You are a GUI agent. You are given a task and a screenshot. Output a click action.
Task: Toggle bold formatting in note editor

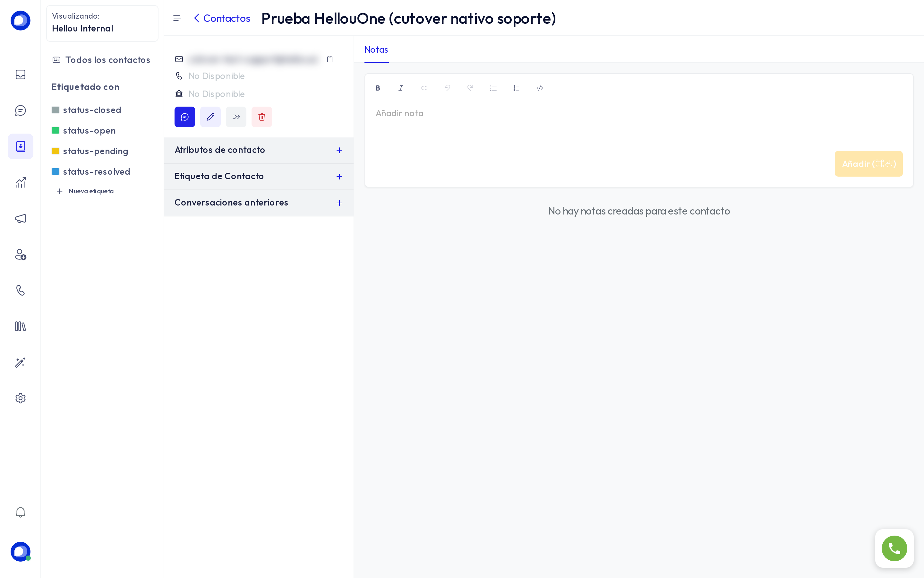[x=378, y=88]
